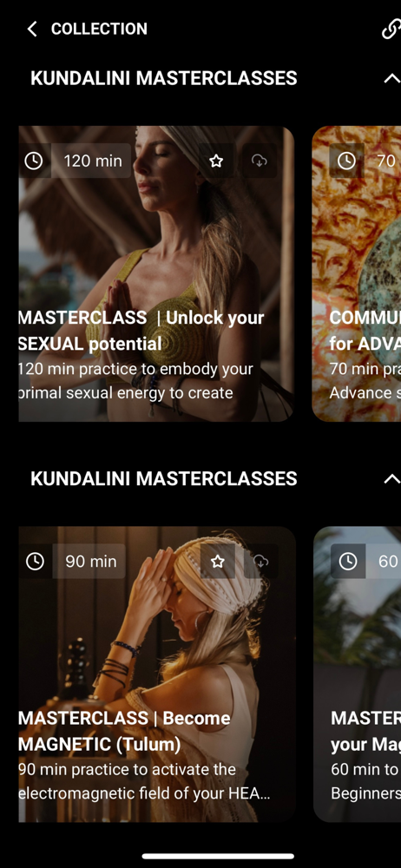Tap the bottom home indicator bar
The width and height of the screenshot is (401, 868).
click(218, 856)
